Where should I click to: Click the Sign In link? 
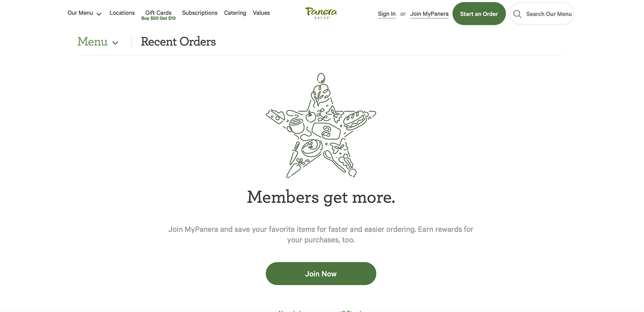(387, 14)
